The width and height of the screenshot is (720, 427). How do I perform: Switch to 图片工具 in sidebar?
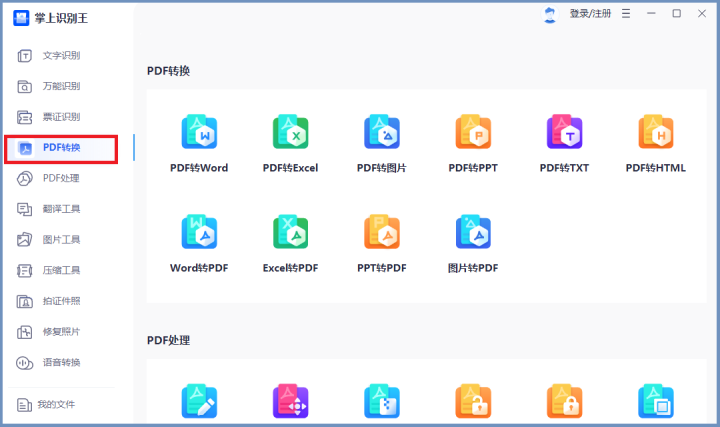coord(61,240)
